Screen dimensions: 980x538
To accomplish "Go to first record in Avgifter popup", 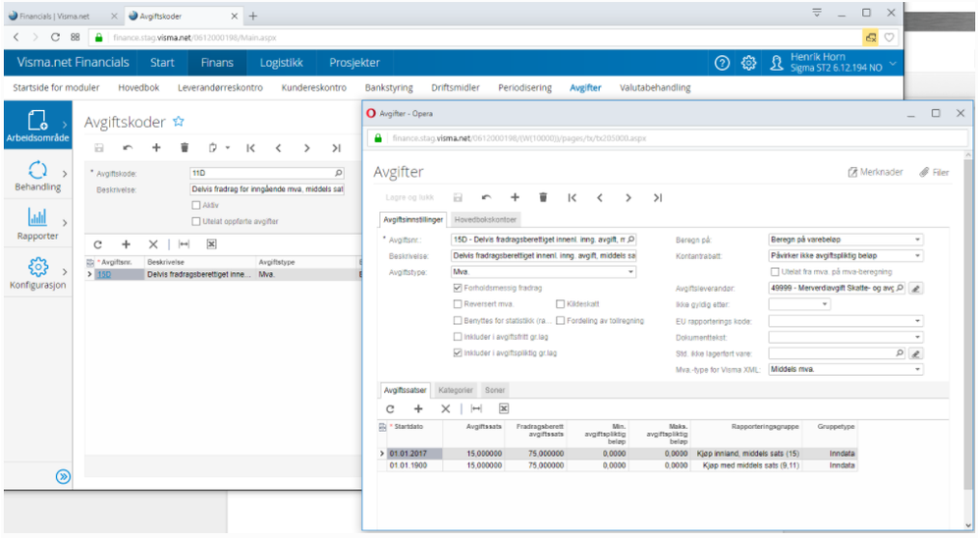I will 572,197.
